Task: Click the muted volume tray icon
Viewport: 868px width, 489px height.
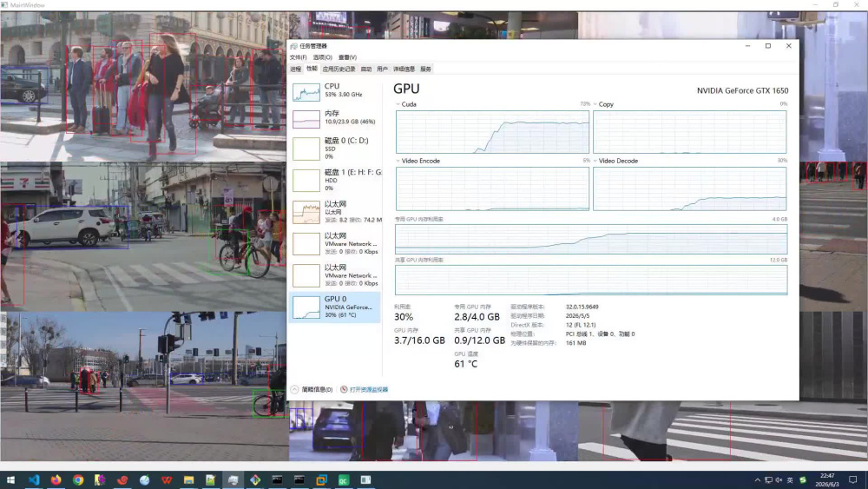Action: pos(779,480)
